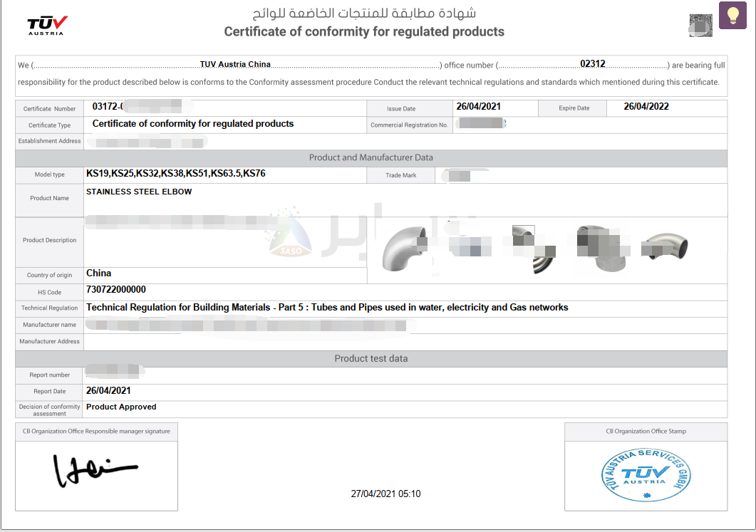Viewport: 756px width, 532px height.
Task: Click the 'Manufacturer name' label
Action: click(50, 325)
